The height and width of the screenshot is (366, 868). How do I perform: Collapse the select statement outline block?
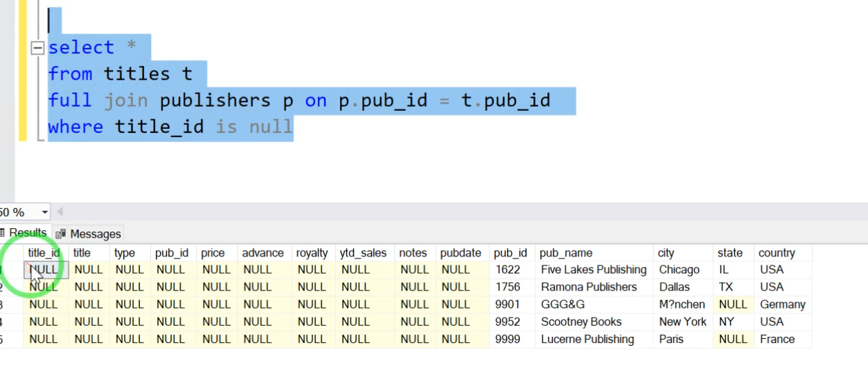[37, 49]
